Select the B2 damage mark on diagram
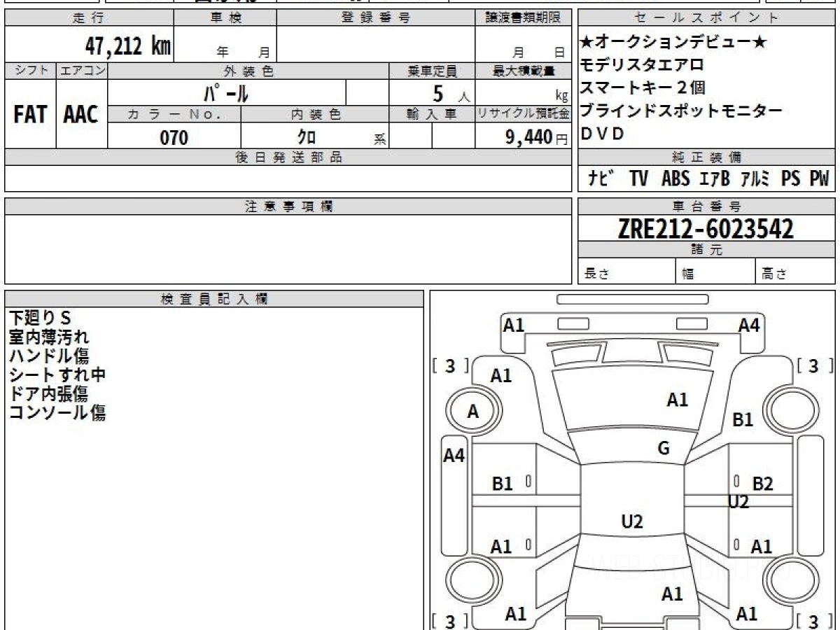This screenshot has height=630, width=840. click(762, 483)
